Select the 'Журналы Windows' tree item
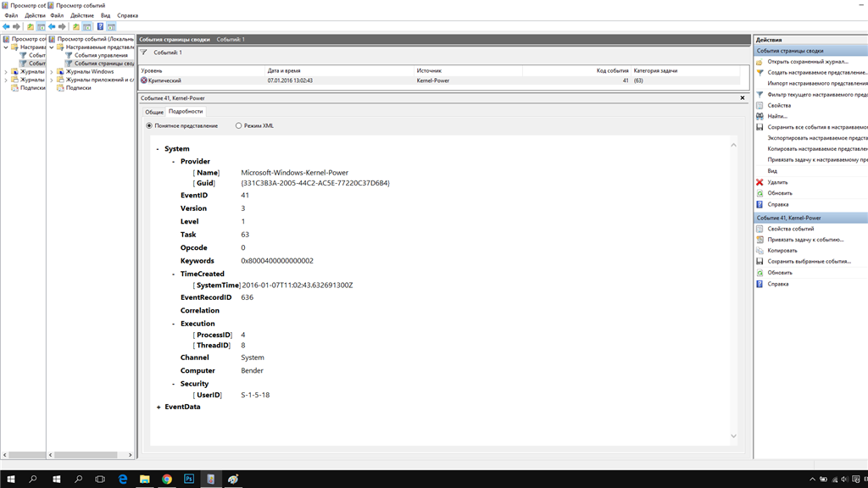 [x=90, y=72]
